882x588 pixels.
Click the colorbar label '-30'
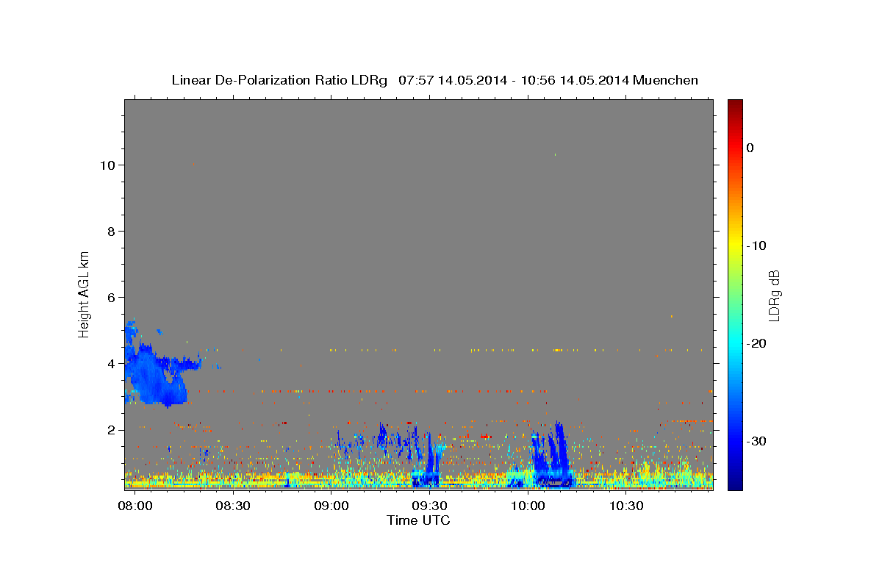point(756,441)
